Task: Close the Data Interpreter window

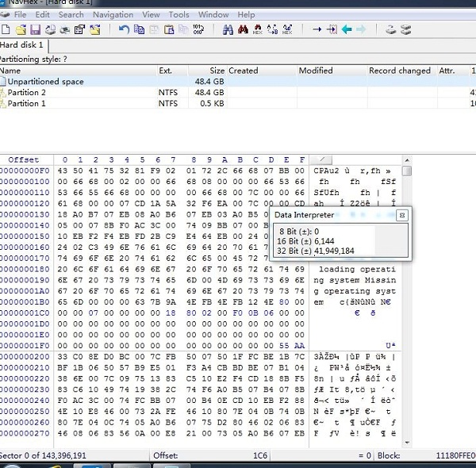Action: click(402, 216)
